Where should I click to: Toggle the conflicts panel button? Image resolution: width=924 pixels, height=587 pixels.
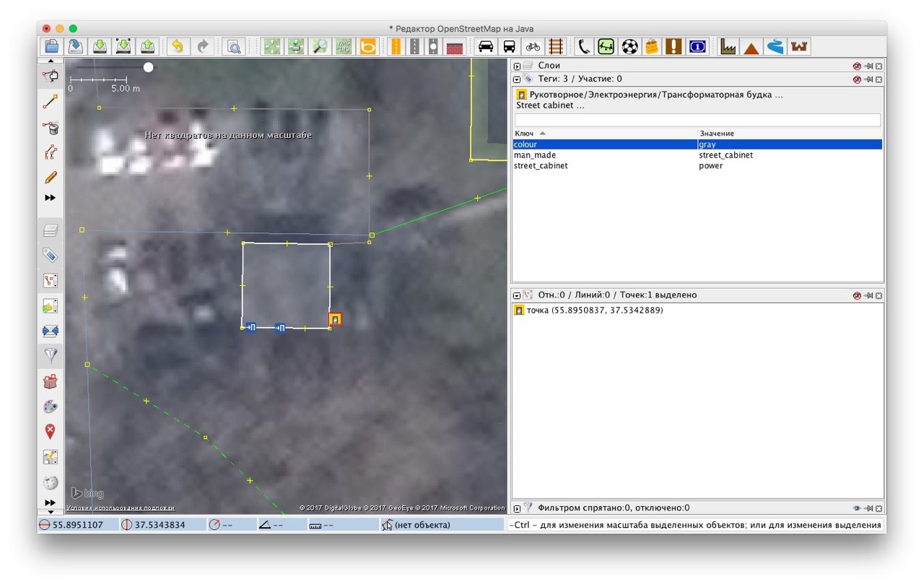(x=51, y=330)
